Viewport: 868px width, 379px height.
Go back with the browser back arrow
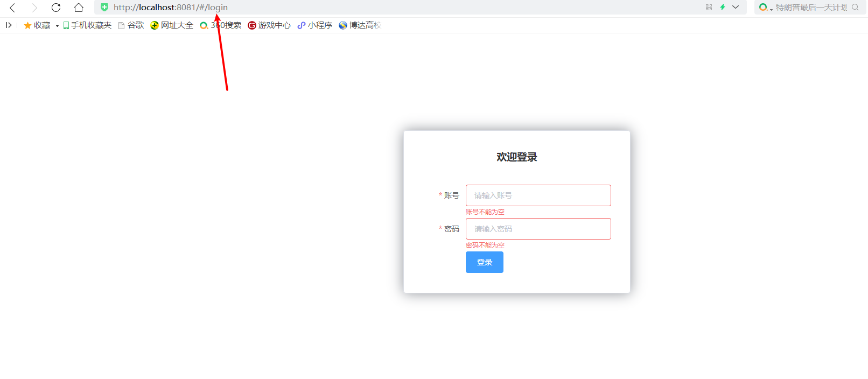(x=12, y=8)
